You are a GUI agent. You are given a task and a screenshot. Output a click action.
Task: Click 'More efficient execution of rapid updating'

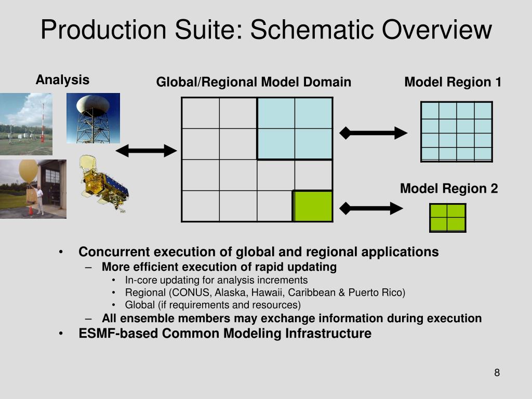tap(219, 267)
